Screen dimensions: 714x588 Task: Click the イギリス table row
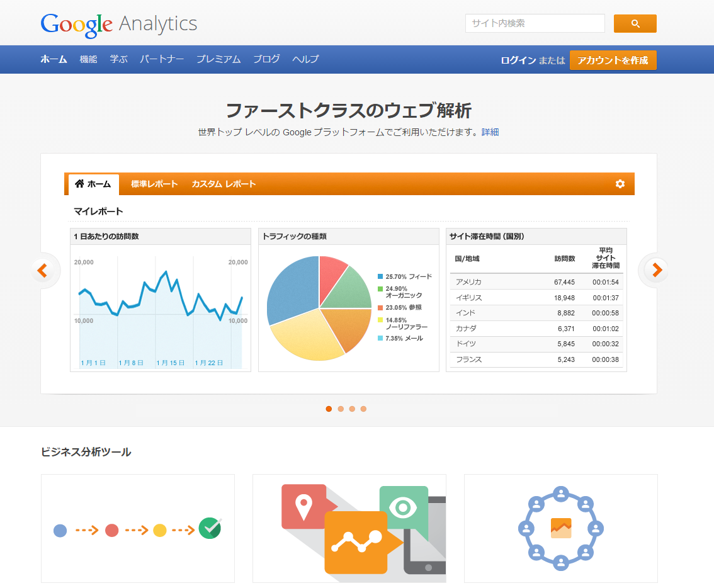[x=536, y=297]
